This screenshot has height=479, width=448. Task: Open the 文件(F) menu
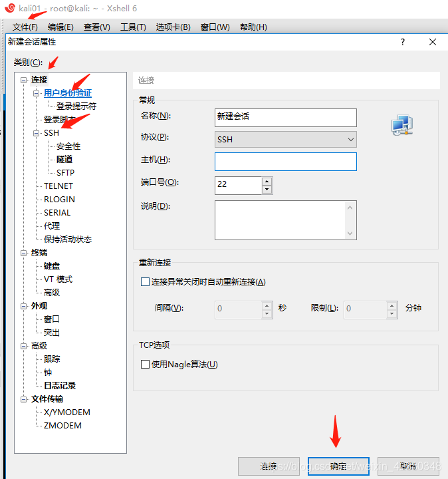(25, 27)
